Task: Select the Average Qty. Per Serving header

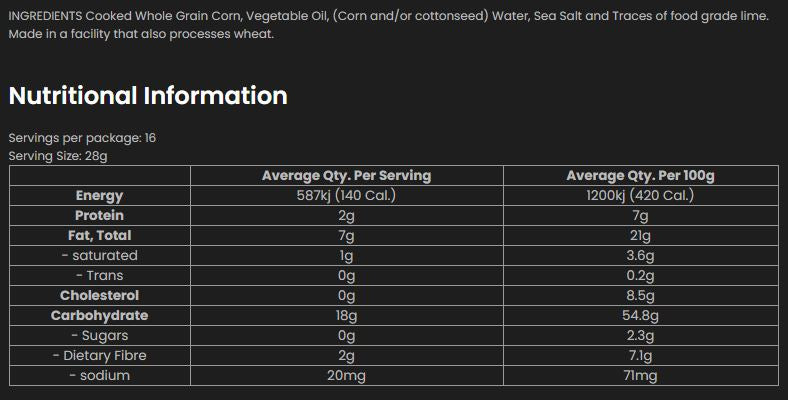Action: point(346,176)
